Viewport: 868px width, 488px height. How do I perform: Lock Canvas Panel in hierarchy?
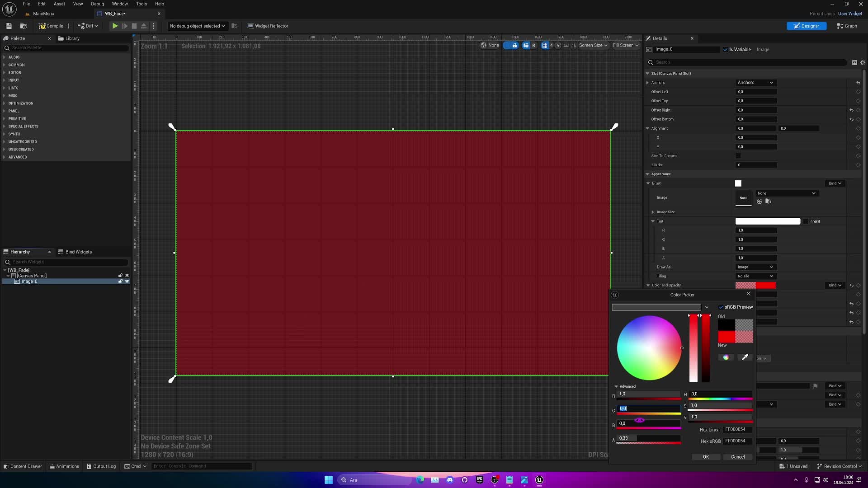[120, 275]
